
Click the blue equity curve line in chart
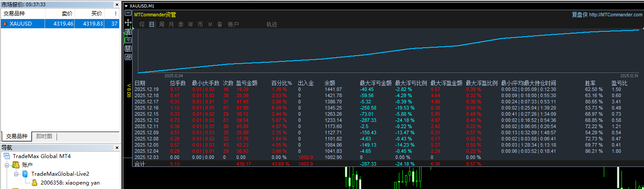pyautogui.click(x=389, y=53)
